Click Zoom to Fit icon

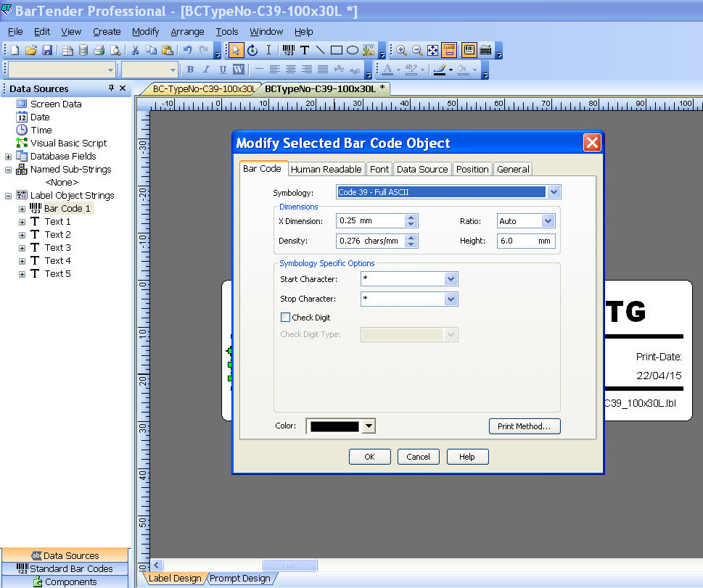tap(432, 50)
